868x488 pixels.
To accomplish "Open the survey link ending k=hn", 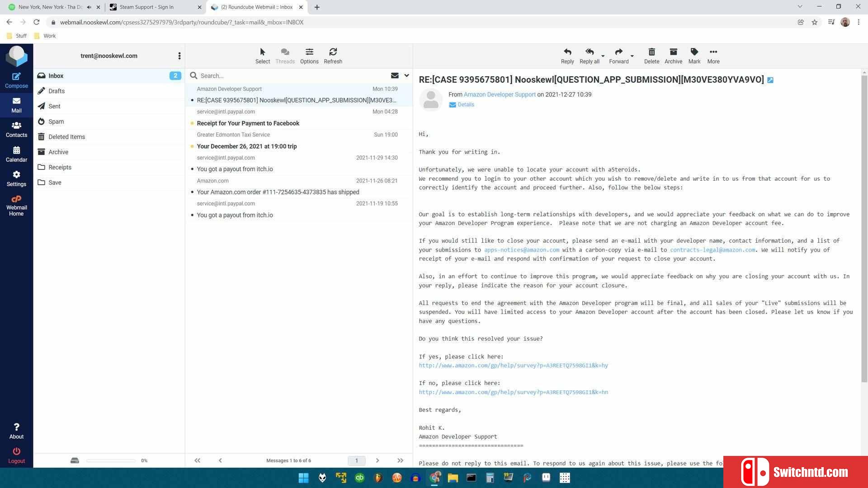I will (x=513, y=392).
